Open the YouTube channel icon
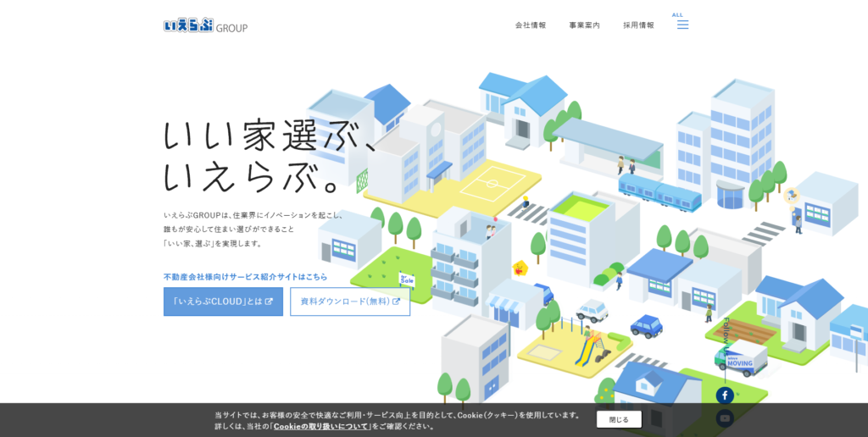Viewport: 868px width, 437px height. (x=725, y=418)
